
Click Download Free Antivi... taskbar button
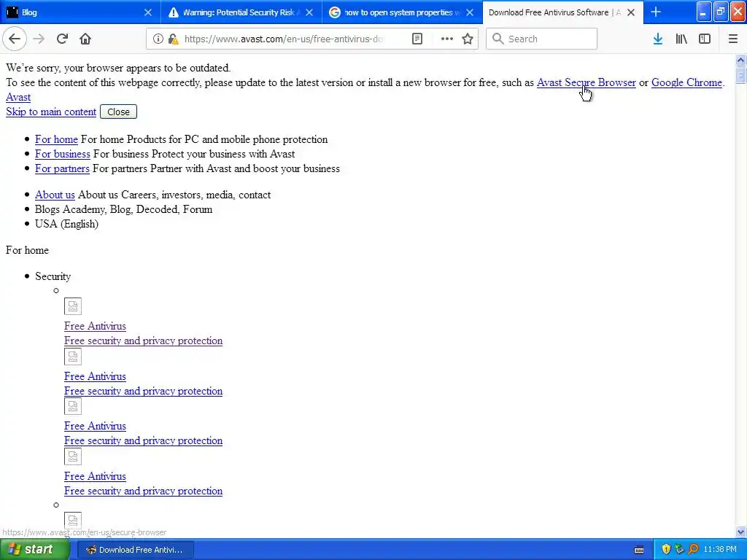coord(134,550)
